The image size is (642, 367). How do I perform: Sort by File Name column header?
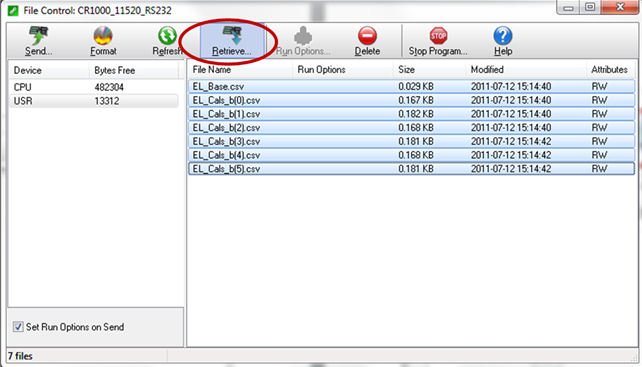[240, 70]
